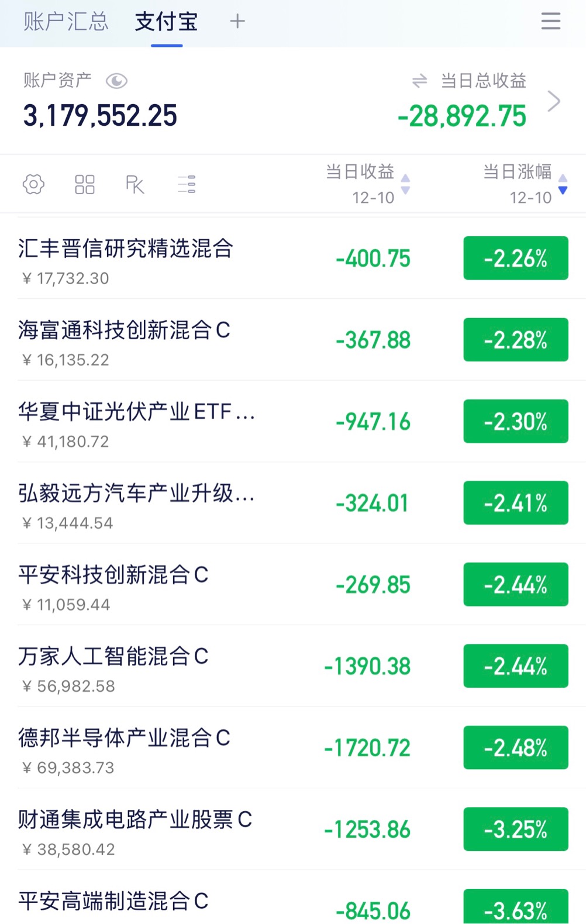
Task: Sort by 当日收益 column
Action: pos(368,184)
